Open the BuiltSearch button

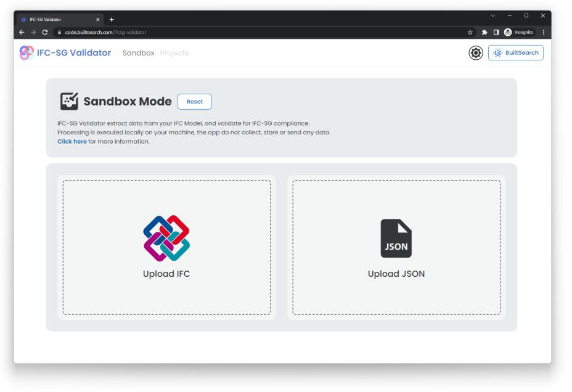pyautogui.click(x=516, y=53)
